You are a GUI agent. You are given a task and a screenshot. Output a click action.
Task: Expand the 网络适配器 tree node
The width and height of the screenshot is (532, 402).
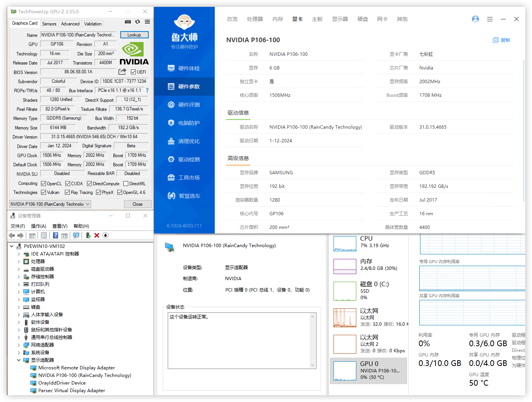pyautogui.click(x=19, y=345)
